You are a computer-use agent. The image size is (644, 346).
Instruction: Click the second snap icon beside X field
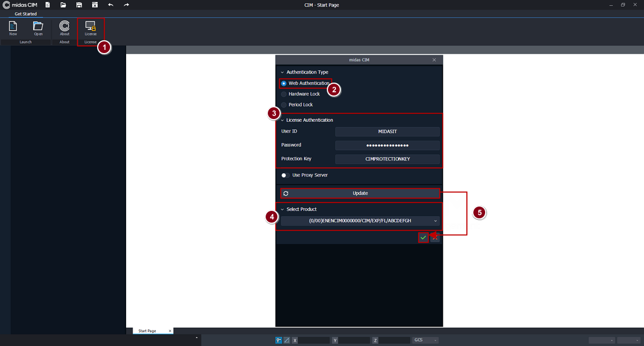[x=287, y=340]
